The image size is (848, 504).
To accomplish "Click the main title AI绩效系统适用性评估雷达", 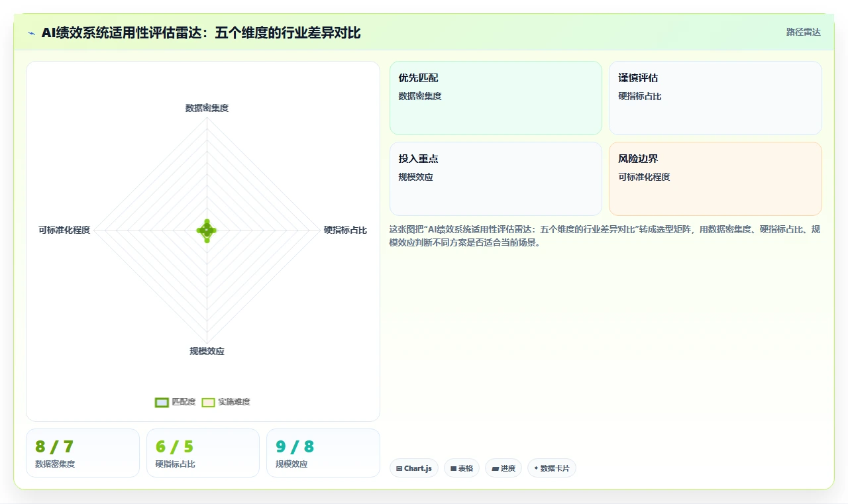I will tap(201, 32).
